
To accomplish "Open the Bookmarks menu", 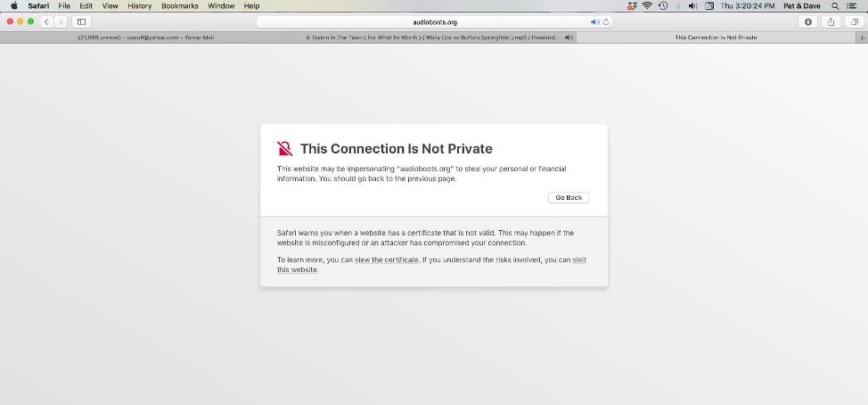I will [180, 6].
